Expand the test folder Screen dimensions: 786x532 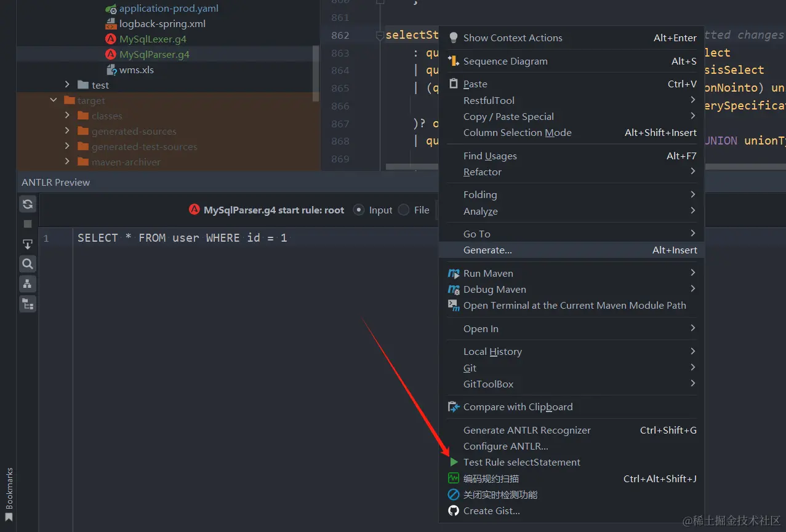(68, 85)
